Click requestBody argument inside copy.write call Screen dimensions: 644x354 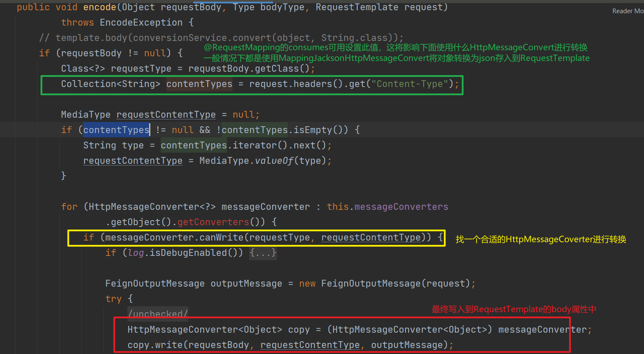click(219, 345)
